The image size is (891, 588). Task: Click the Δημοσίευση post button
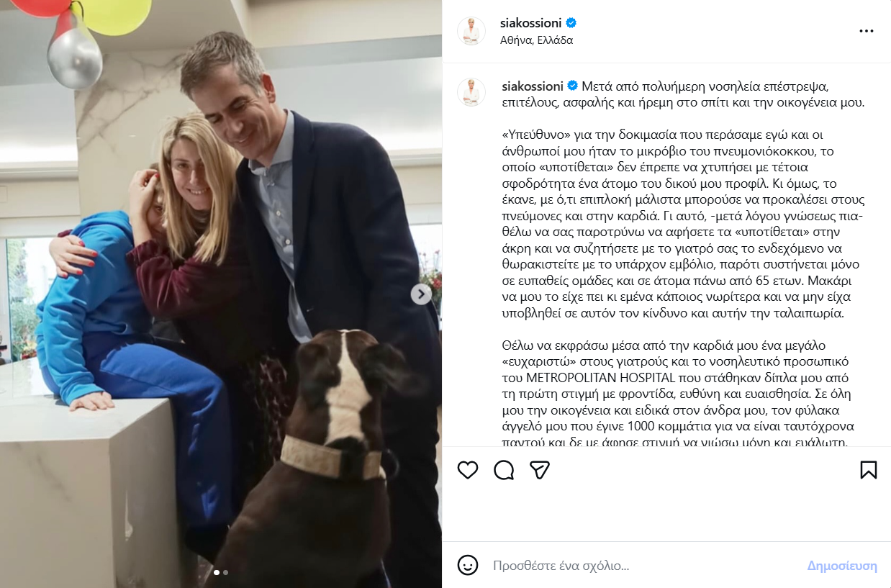[x=842, y=566]
